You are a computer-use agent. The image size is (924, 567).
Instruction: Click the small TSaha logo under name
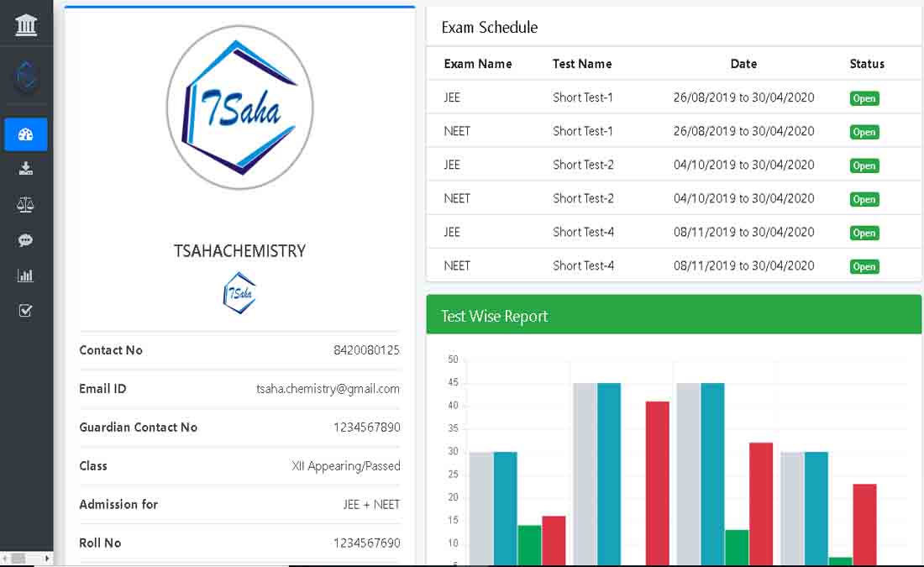pos(240,293)
